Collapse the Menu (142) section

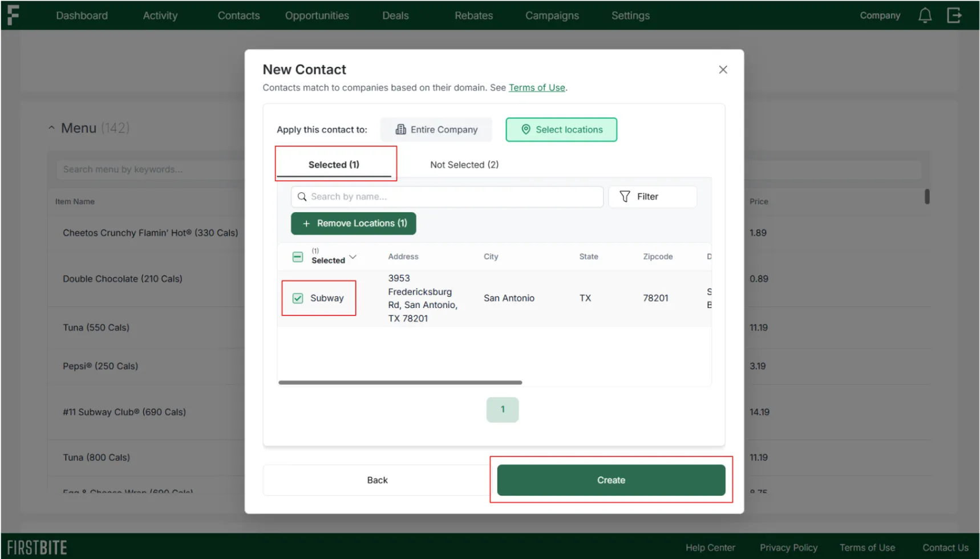coord(51,128)
